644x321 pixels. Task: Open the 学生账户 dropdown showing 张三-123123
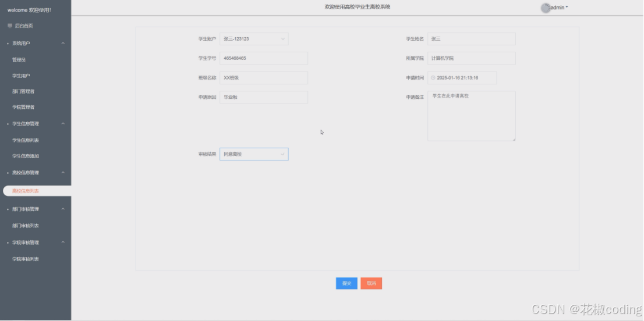tap(254, 39)
